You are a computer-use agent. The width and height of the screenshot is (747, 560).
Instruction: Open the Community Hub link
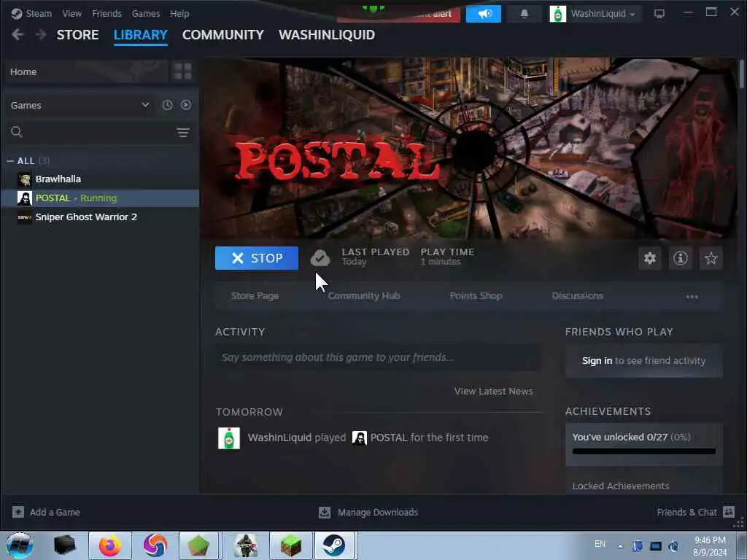(364, 296)
